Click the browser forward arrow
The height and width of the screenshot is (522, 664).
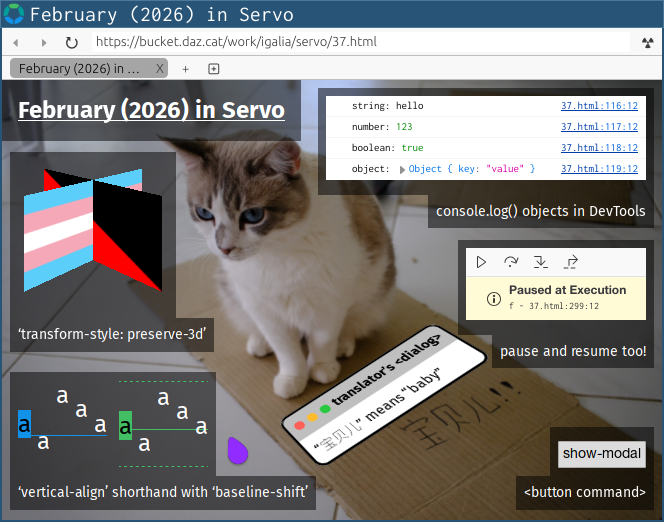[x=43, y=43]
